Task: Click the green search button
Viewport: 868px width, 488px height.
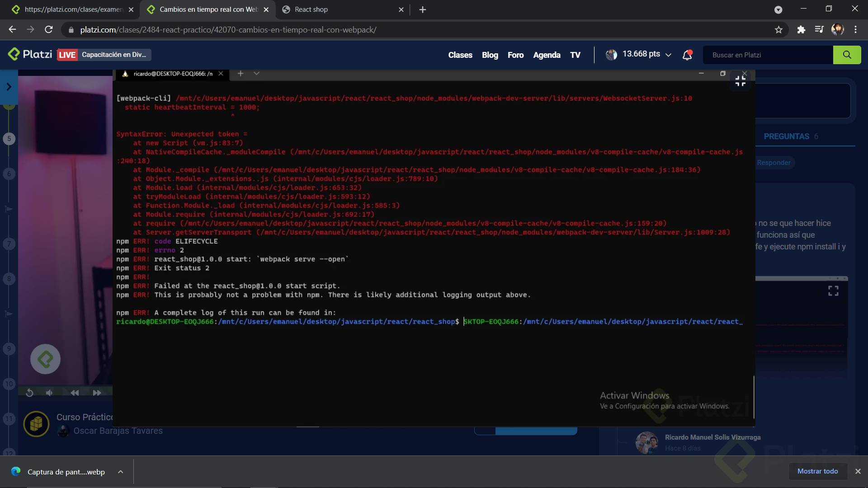Action: [x=847, y=55]
